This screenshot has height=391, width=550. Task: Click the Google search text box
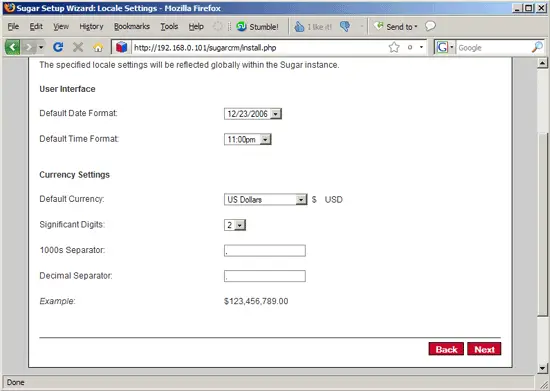494,48
